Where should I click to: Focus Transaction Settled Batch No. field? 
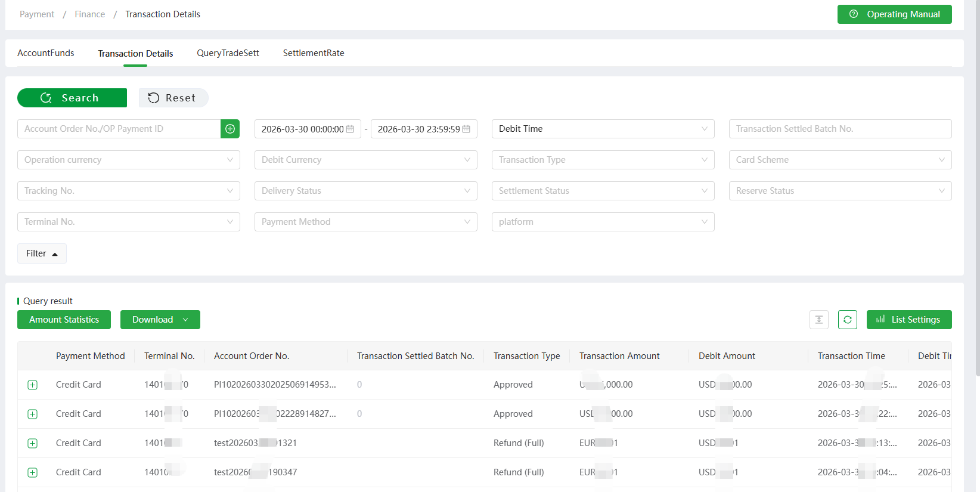[841, 129]
